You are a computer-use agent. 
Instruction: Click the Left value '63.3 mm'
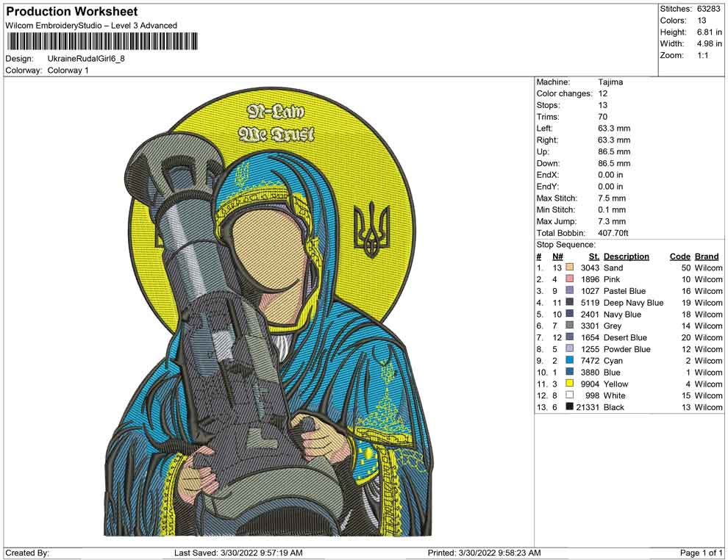point(614,129)
